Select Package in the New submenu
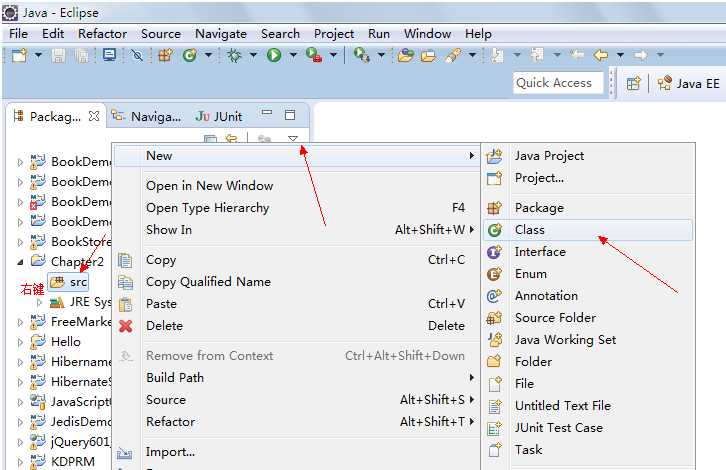Image resolution: width=726 pixels, height=470 pixels. (588, 208)
